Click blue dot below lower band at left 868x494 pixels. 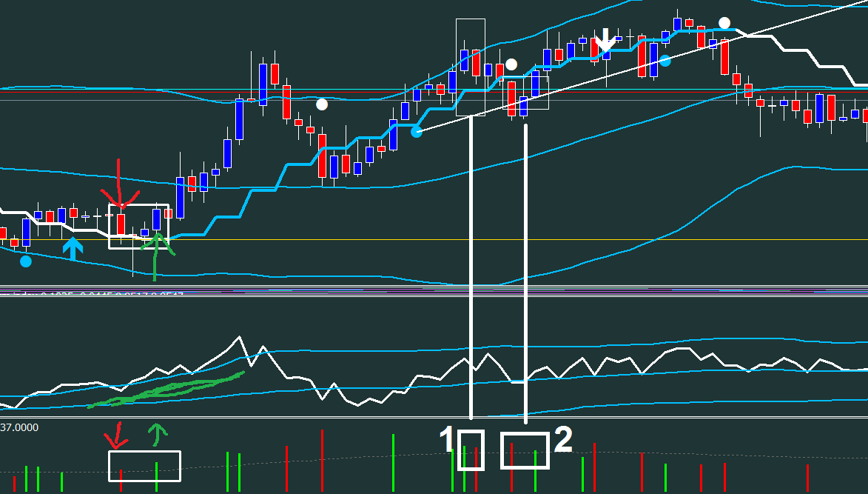(x=25, y=261)
